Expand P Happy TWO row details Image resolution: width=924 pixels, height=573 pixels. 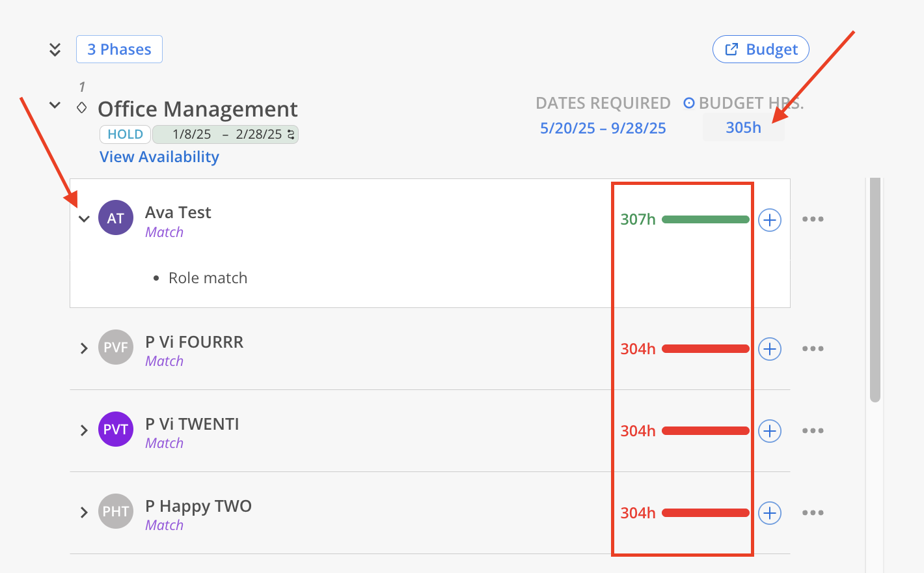[x=84, y=512]
